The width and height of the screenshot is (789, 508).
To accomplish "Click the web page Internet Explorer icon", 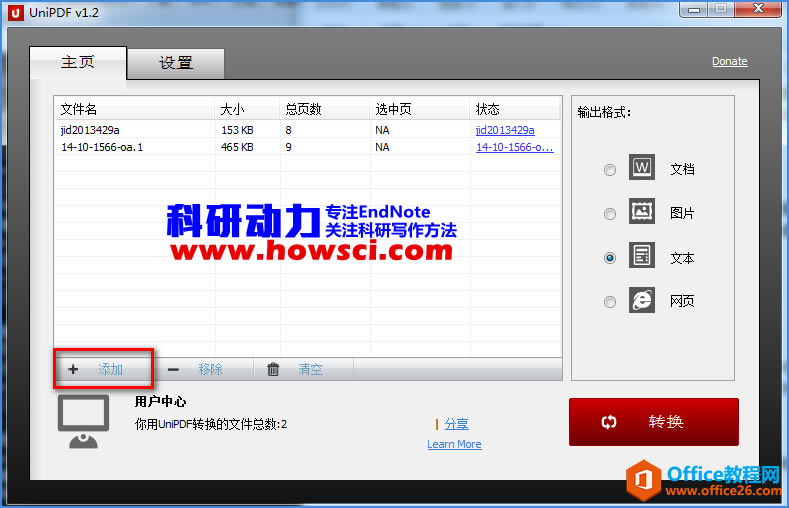I will (642, 300).
